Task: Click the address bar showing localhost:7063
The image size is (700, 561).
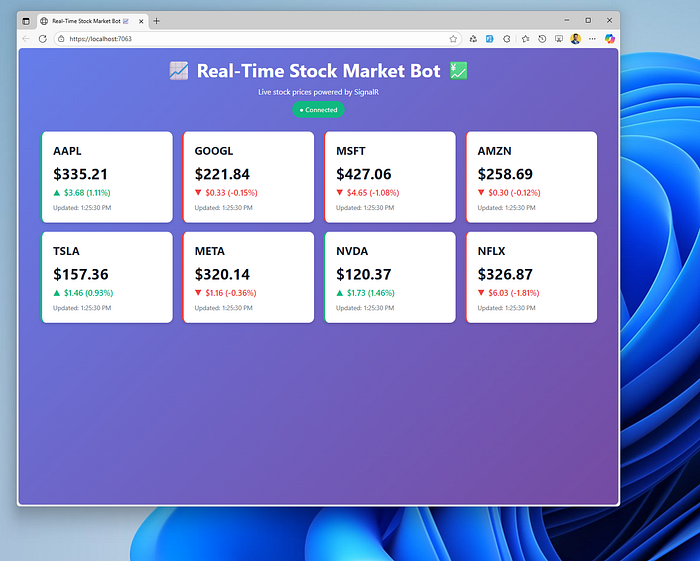Action: [x=250, y=38]
